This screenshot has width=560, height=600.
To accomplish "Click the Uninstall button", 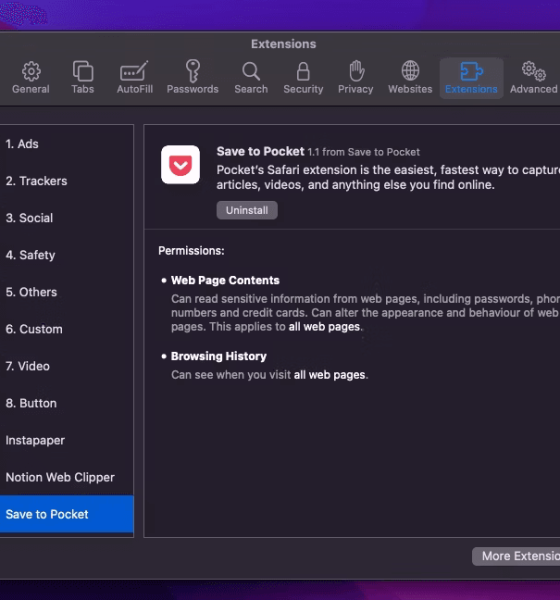I will tap(247, 210).
